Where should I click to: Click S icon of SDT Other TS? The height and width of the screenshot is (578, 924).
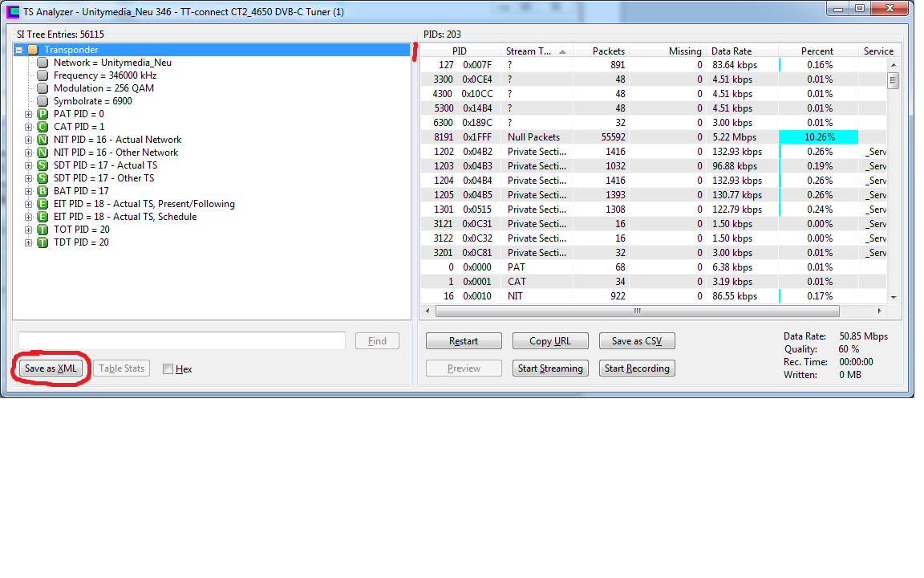point(43,178)
